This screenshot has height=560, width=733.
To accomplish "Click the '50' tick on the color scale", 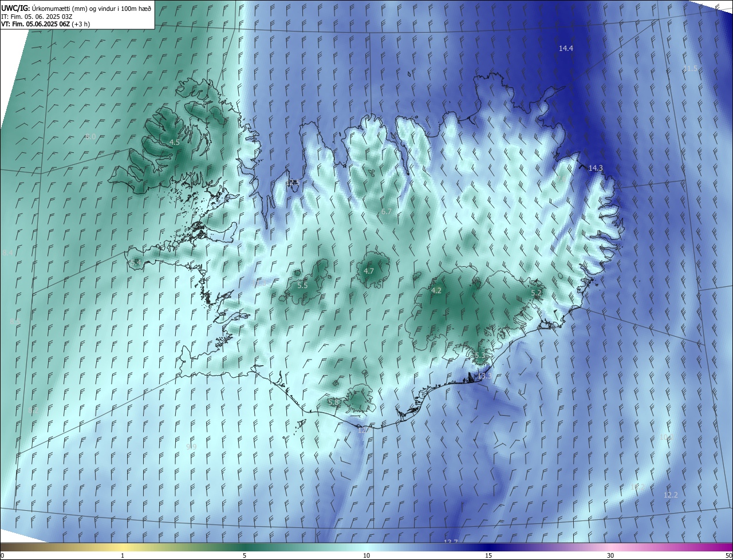I will pos(728,555).
